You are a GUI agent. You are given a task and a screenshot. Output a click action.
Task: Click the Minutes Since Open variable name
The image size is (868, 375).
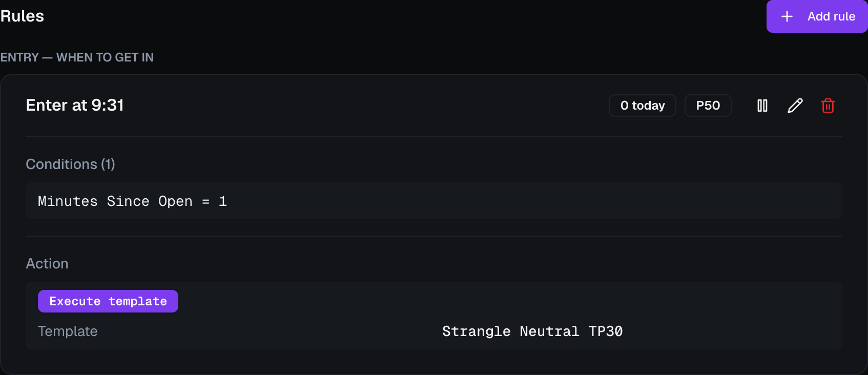point(115,201)
